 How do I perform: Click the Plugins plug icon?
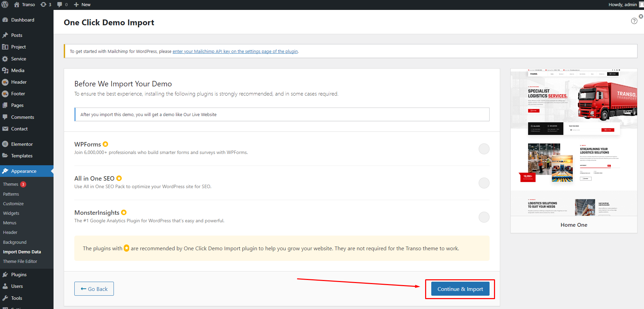(x=5, y=275)
